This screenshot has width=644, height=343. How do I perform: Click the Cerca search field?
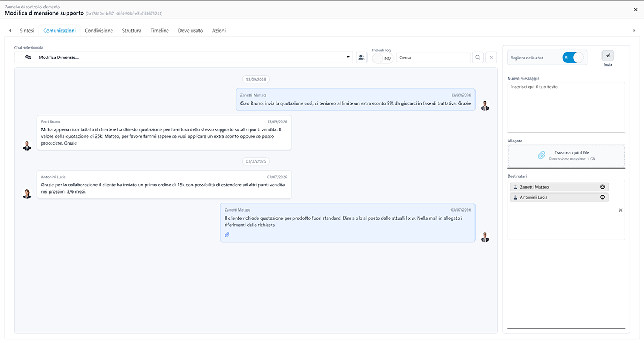click(434, 57)
